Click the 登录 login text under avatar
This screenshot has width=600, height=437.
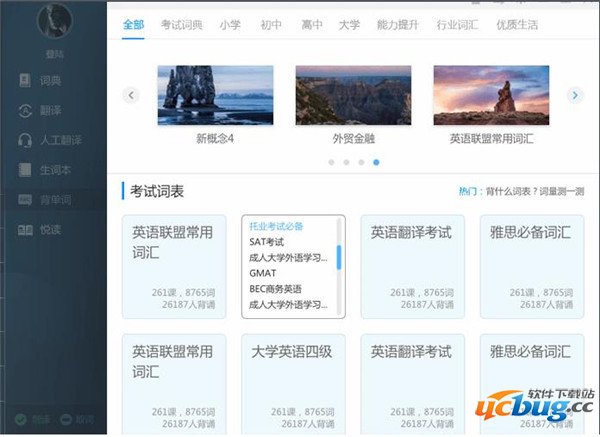pos(54,54)
